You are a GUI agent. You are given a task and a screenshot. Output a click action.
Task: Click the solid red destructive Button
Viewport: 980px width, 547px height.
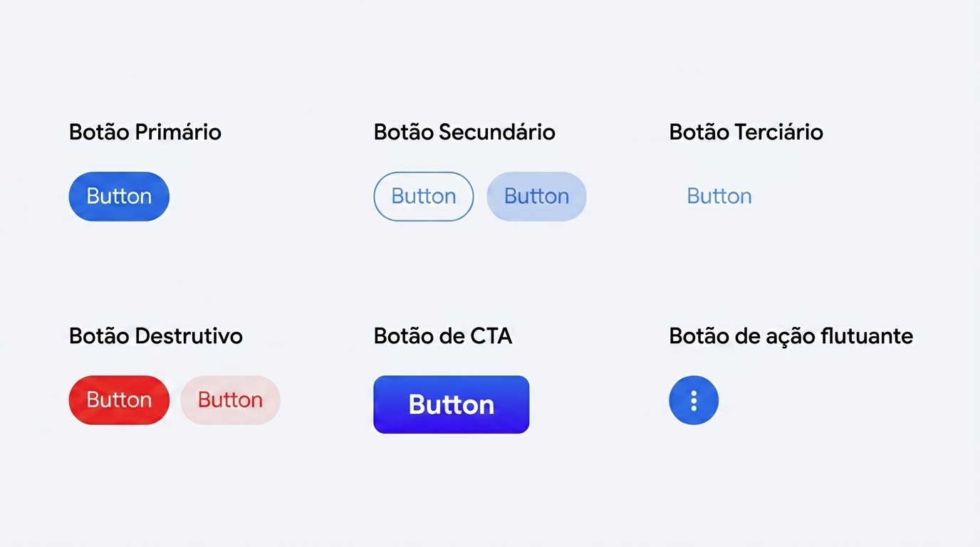coord(119,400)
